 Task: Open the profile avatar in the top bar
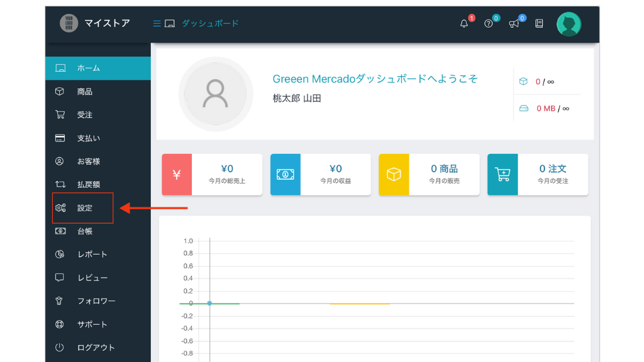[569, 23]
